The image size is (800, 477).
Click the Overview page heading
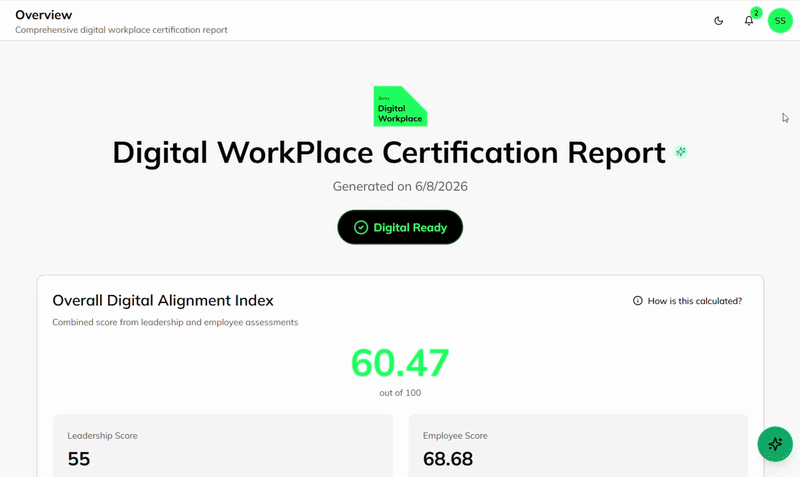[x=43, y=15]
